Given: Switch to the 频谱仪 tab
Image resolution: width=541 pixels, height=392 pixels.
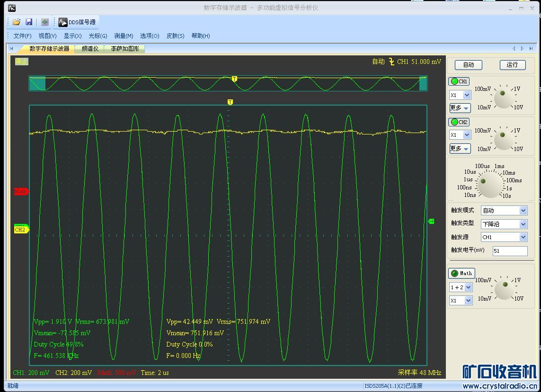Looking at the screenshot, I should tap(90, 48).
